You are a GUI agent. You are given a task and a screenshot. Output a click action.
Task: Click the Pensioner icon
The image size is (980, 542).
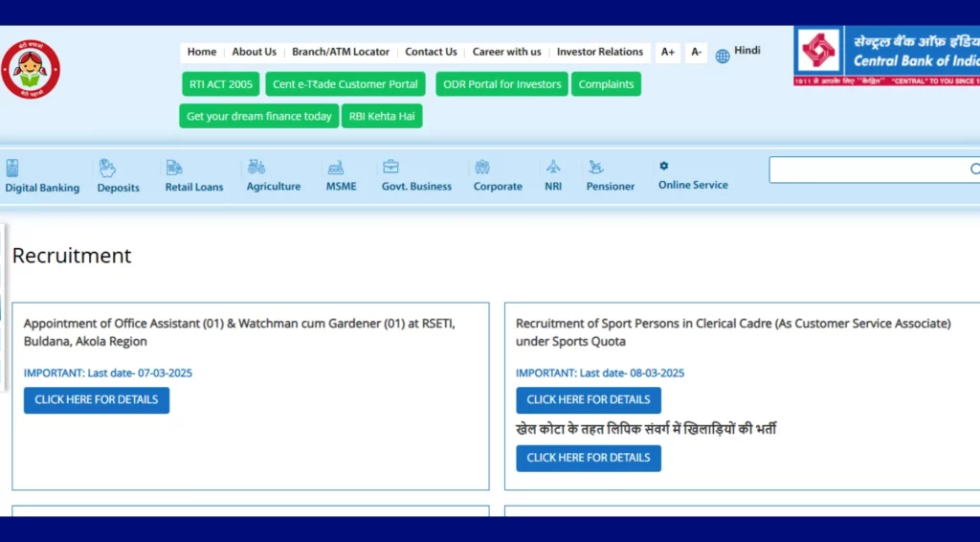[x=596, y=168]
